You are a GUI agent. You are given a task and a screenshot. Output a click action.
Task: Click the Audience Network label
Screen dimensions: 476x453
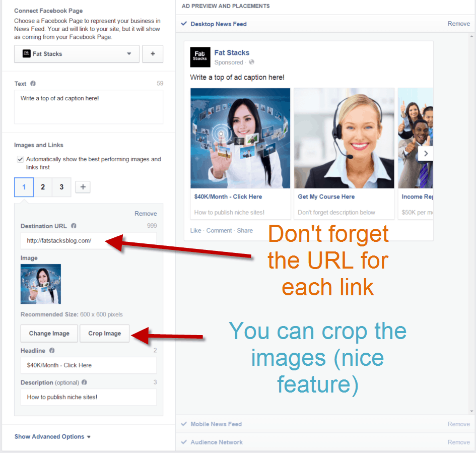pos(217,442)
